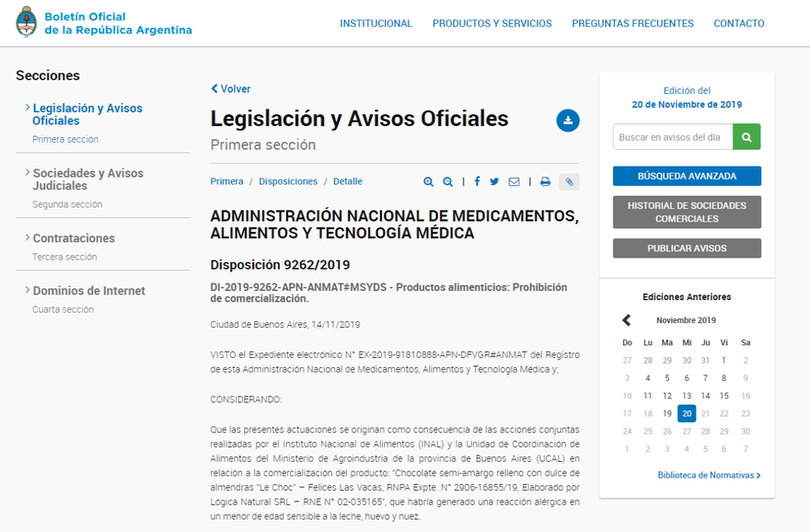Share the disposition on Twitter
This screenshot has width=810, height=532.
click(x=494, y=182)
